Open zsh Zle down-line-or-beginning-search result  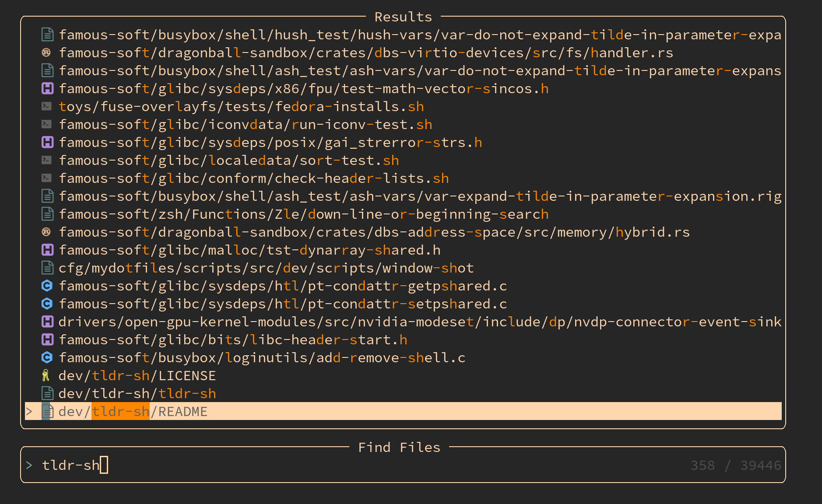coord(403,214)
